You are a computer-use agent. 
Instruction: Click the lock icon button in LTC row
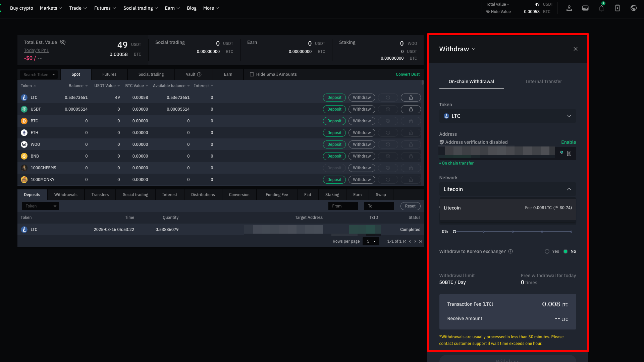point(411,98)
